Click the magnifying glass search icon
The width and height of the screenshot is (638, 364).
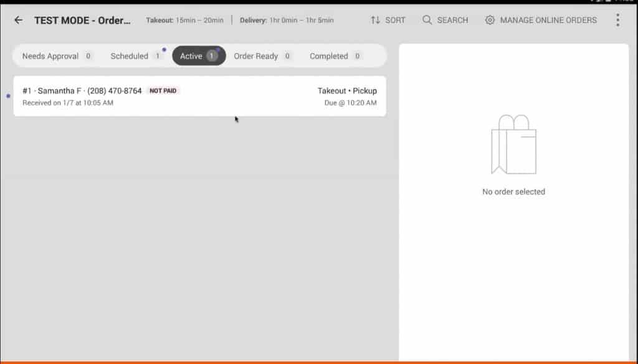[427, 20]
